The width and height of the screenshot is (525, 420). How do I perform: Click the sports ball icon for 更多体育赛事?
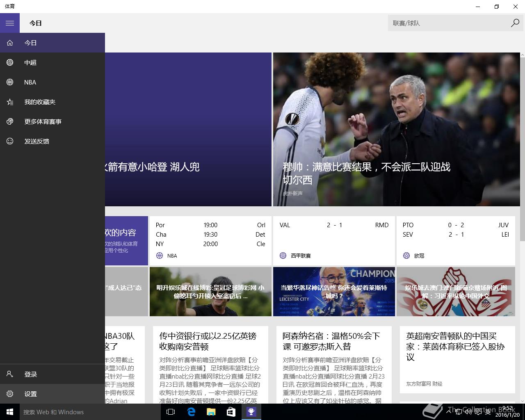[10, 121]
